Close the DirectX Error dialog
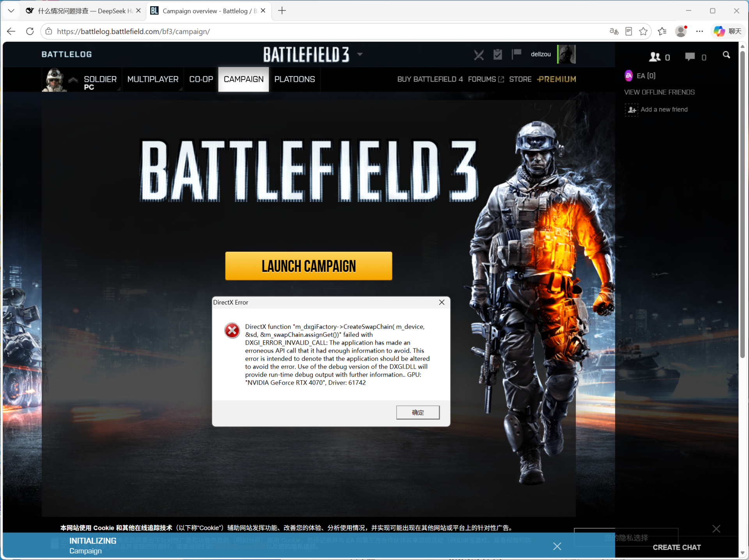The height and width of the screenshot is (560, 749). click(442, 303)
